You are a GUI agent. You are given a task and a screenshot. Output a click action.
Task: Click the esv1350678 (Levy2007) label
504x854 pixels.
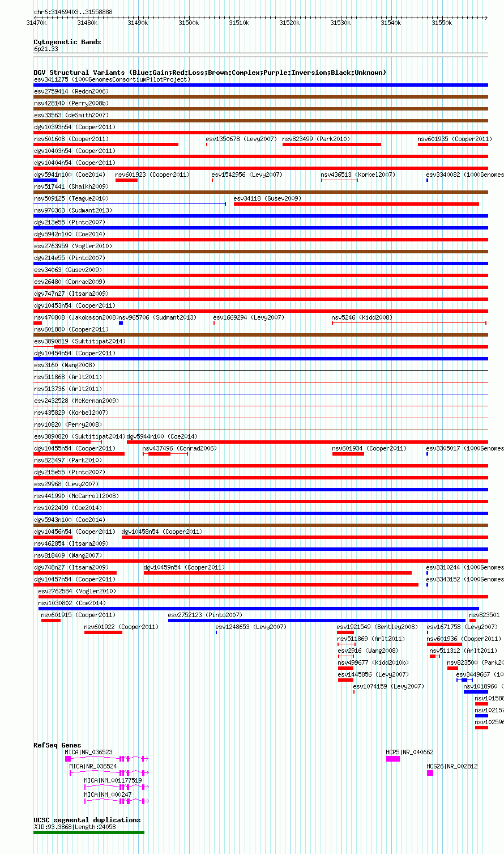click(x=241, y=139)
